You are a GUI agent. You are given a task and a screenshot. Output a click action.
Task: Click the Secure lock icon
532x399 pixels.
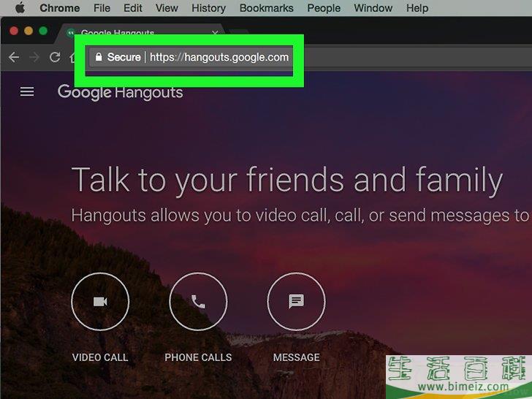[x=99, y=57]
